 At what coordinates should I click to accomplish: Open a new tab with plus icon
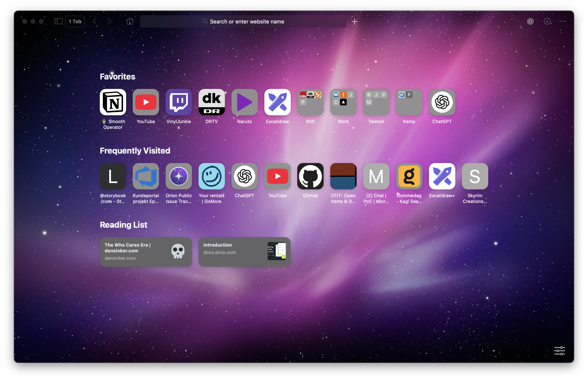tap(354, 21)
